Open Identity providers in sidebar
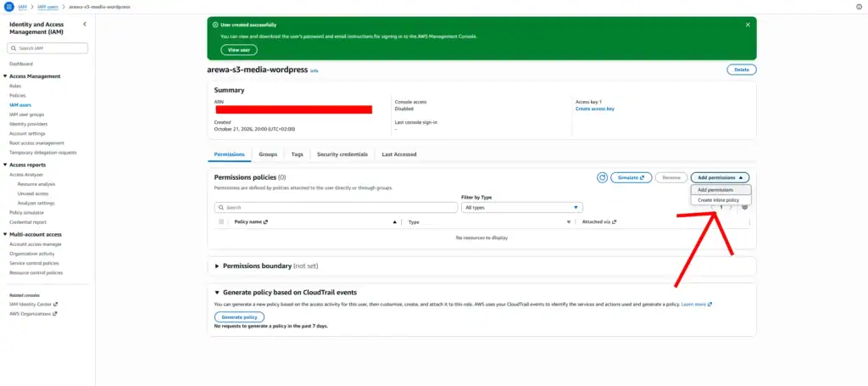Image resolution: width=868 pixels, height=386 pixels. point(28,124)
